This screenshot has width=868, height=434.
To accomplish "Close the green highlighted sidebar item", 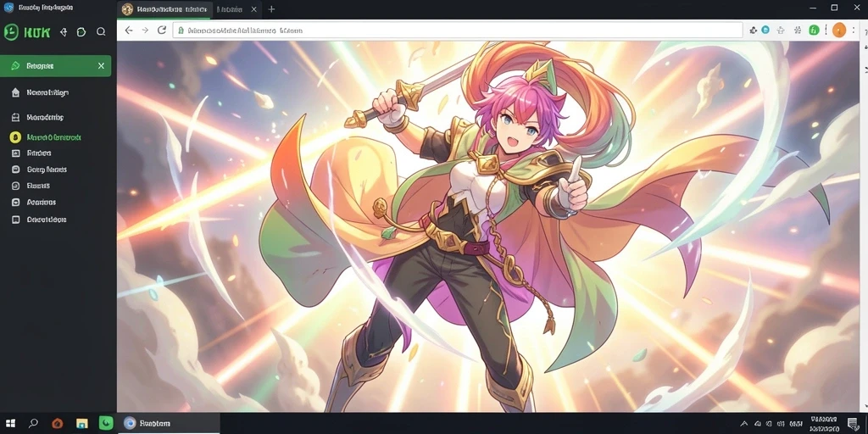I will (x=101, y=66).
